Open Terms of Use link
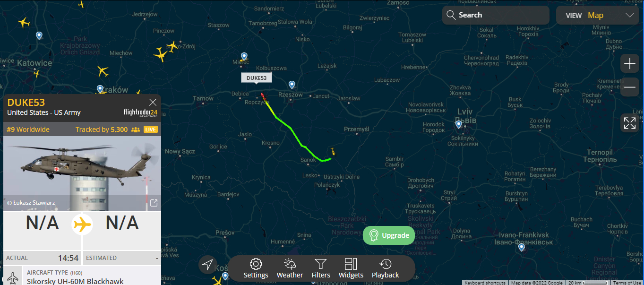The image size is (644, 285). click(x=627, y=283)
